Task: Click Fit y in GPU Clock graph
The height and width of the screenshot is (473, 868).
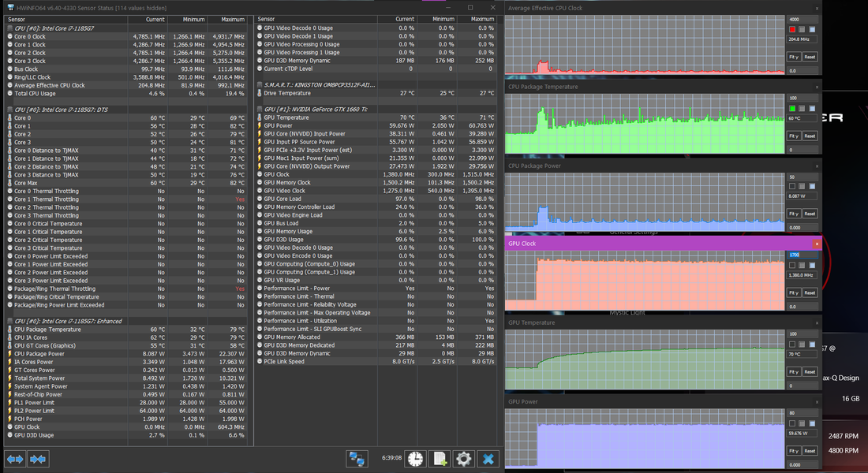Action: 793,292
